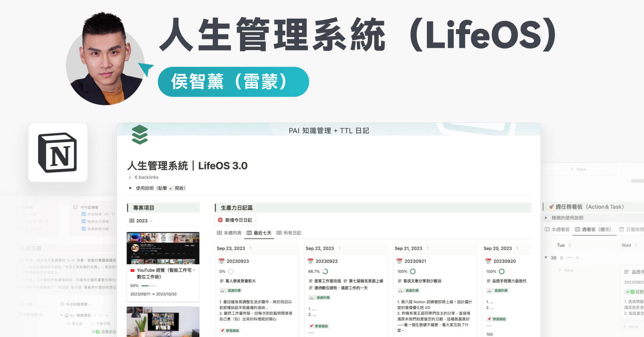Open the 20230923 diary entry

point(238,261)
